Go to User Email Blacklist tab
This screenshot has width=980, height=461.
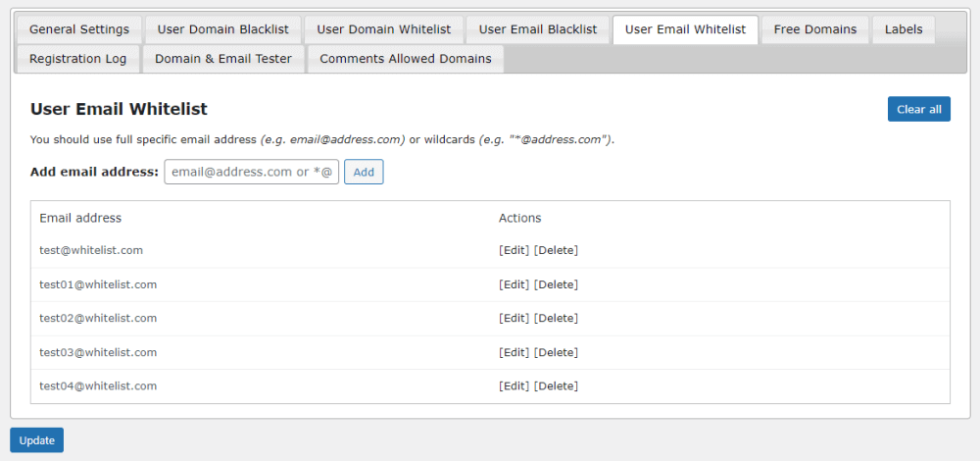click(538, 29)
